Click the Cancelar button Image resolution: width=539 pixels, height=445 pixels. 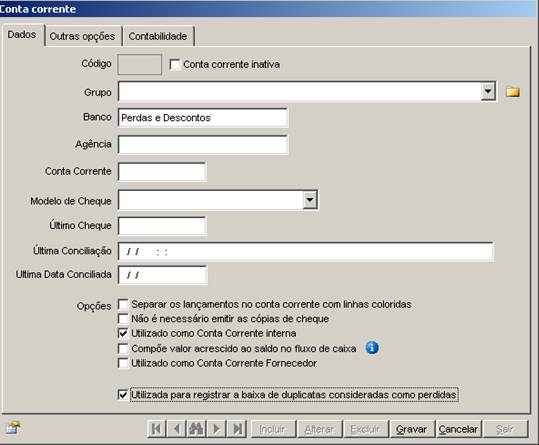(x=458, y=429)
